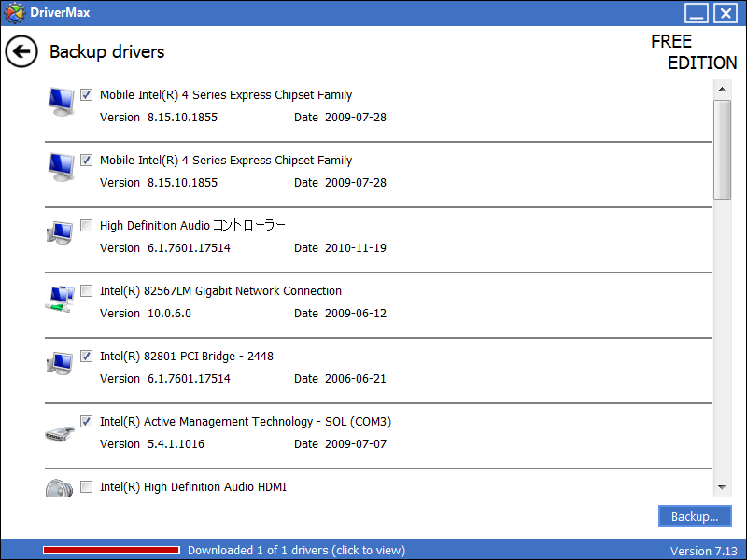
Task: Click version text 5.4.1.1016
Action: tap(176, 444)
